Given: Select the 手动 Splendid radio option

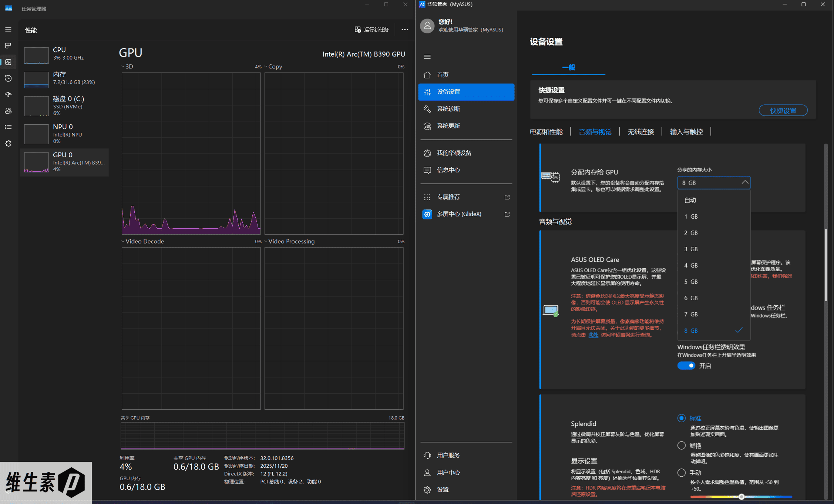Looking at the screenshot, I should (681, 473).
